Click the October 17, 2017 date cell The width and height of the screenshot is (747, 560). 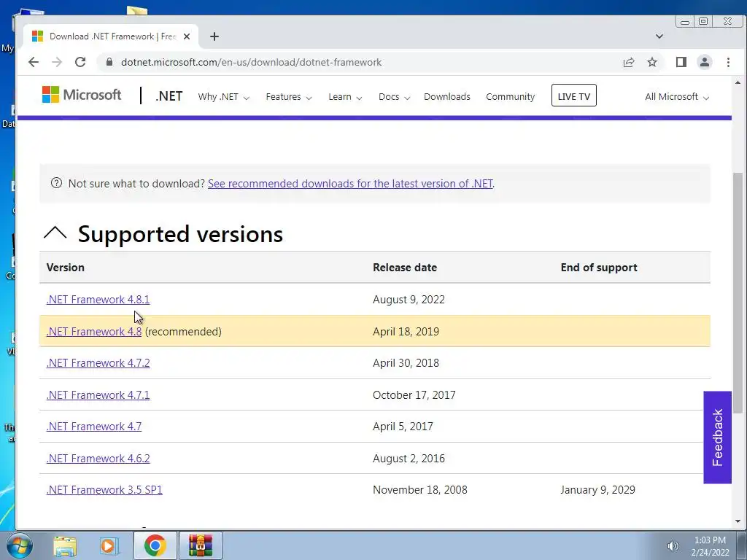(x=414, y=394)
